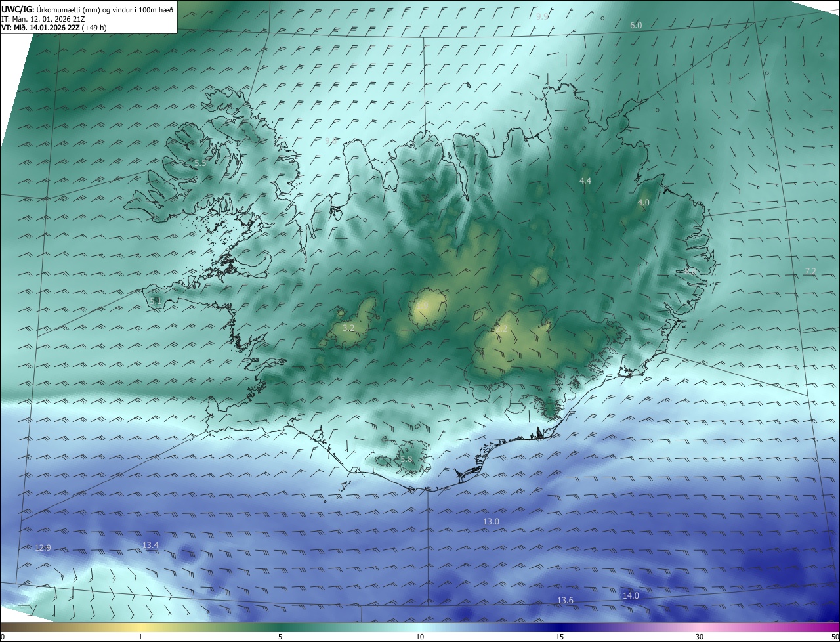Click the '10' tick on the color scale
Screen dimensions: 840x642
(420, 637)
